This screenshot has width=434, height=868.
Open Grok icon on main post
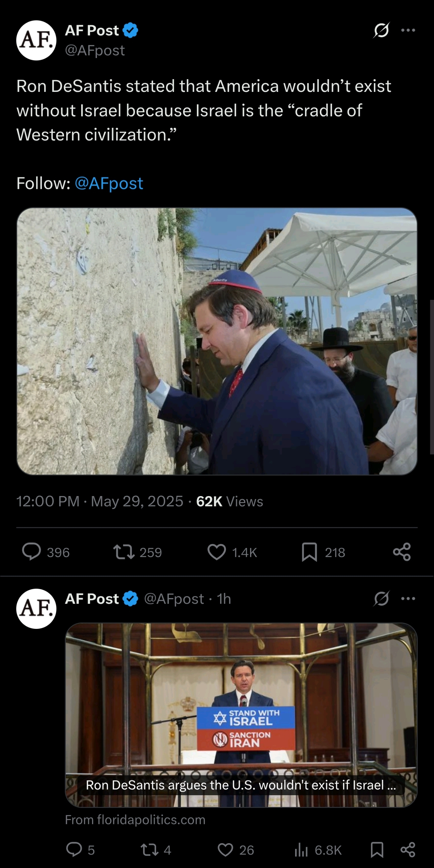click(381, 30)
